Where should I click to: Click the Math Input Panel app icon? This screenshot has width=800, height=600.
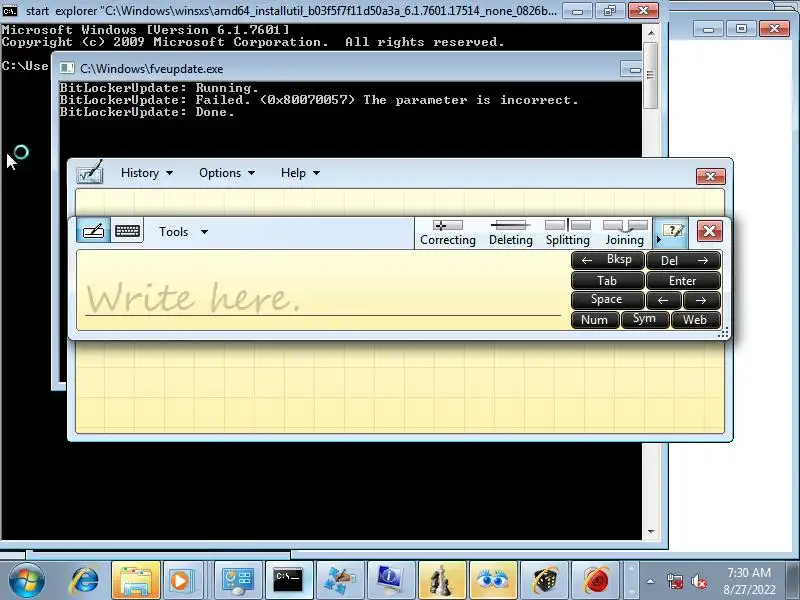pyautogui.click(x=90, y=172)
